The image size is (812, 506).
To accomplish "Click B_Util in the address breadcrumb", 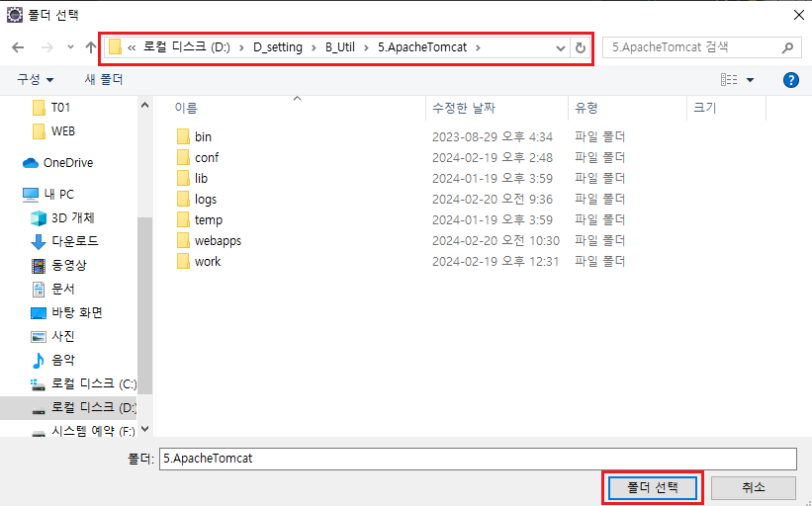I will pyautogui.click(x=340, y=47).
